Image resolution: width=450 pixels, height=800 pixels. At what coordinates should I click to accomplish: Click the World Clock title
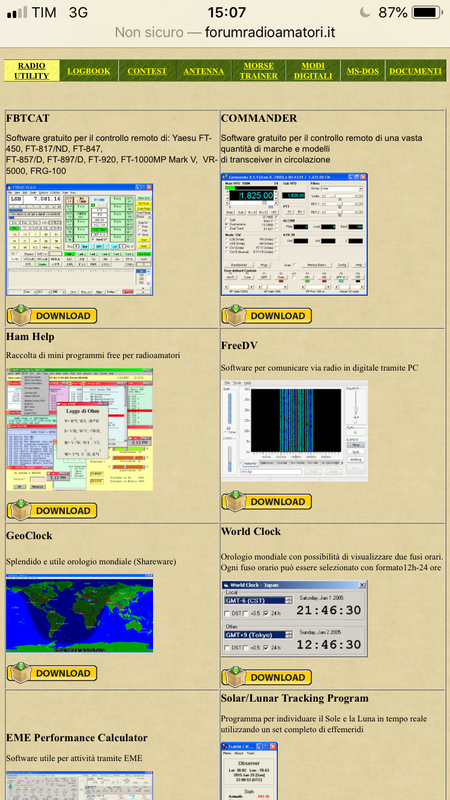coord(251,531)
